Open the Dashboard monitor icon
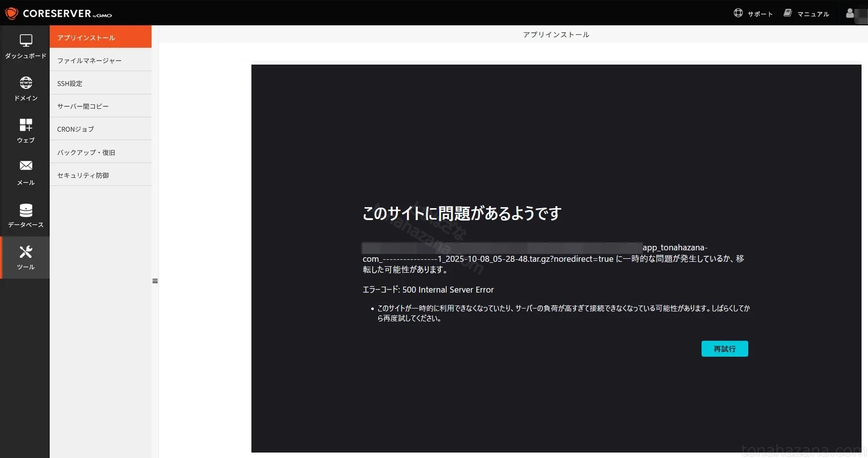The image size is (868, 458). tap(26, 41)
